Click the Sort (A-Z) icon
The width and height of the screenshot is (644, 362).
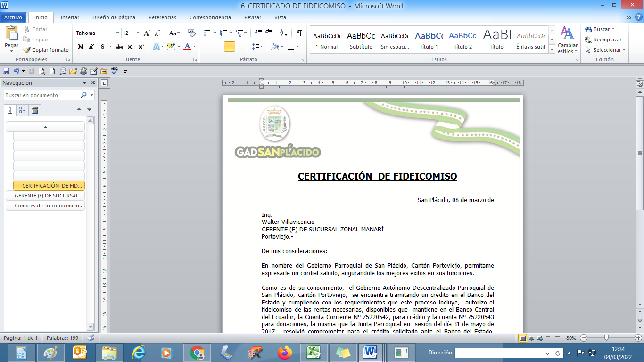[x=283, y=33]
